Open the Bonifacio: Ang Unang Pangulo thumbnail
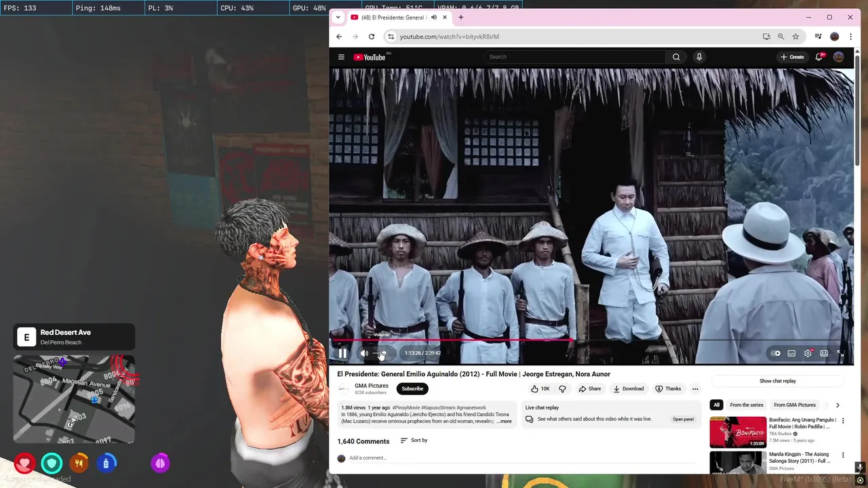Screen dimensions: 868x488 point(738,432)
